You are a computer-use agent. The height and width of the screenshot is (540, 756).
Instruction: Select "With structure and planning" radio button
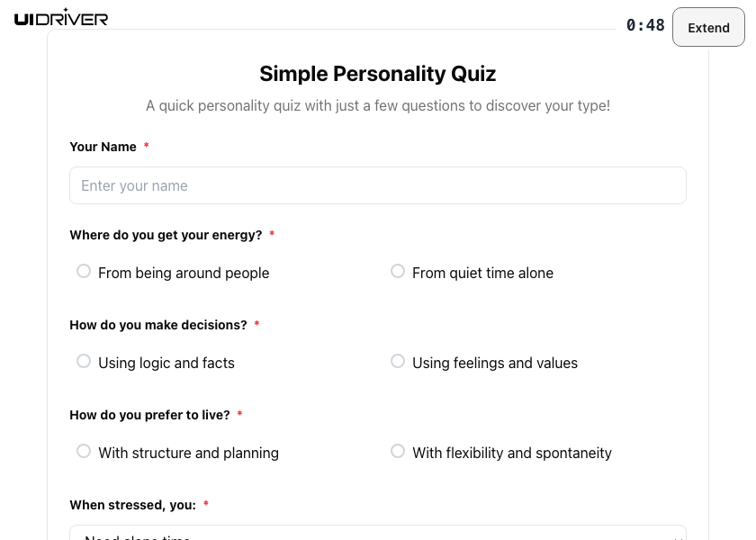click(x=84, y=451)
